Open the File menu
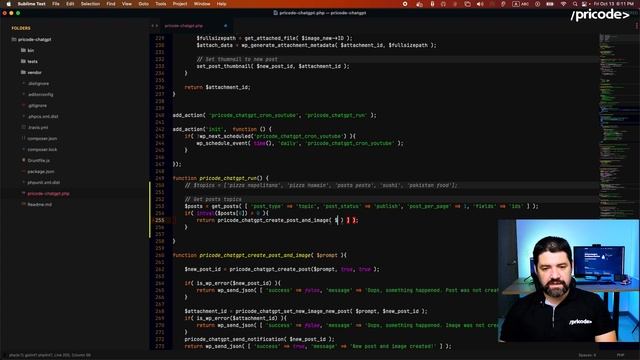 [56, 4]
